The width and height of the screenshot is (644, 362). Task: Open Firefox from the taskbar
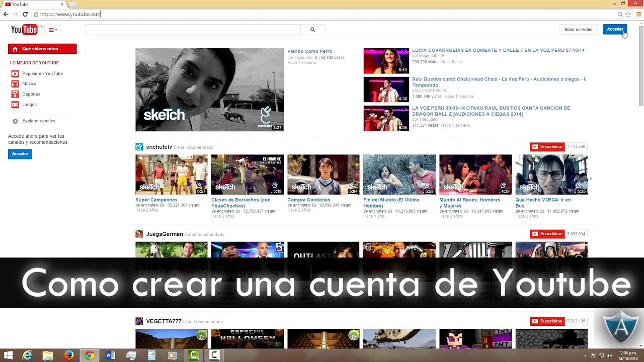tap(68, 355)
